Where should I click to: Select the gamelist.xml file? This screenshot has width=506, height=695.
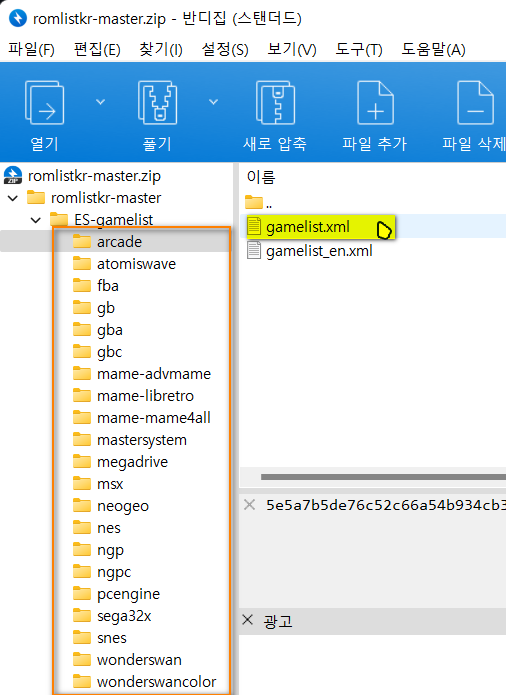point(308,227)
